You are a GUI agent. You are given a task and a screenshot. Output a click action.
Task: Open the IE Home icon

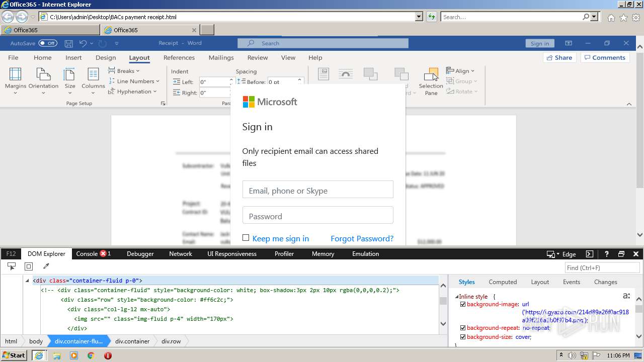coord(611,18)
